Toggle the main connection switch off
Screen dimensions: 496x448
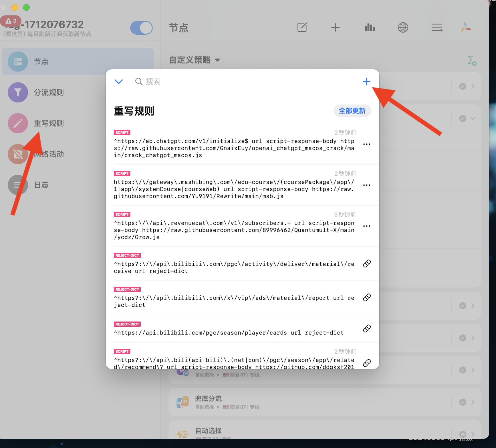click(141, 28)
